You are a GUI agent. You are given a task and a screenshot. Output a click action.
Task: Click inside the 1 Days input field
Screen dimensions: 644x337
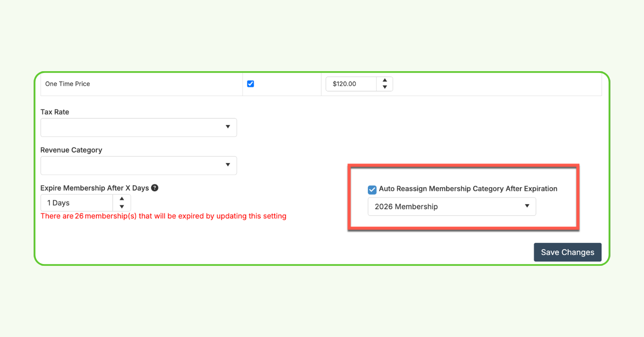point(75,203)
